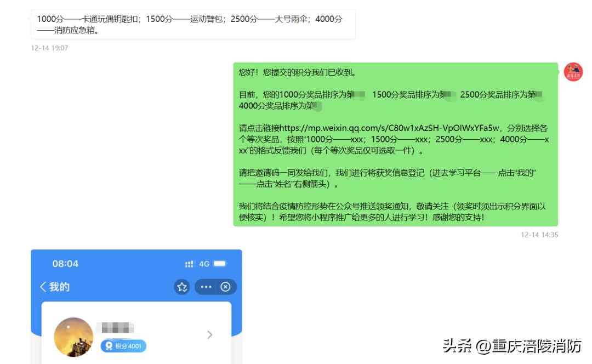Click the red circular contact avatar
The width and height of the screenshot is (592, 364).
point(573,72)
